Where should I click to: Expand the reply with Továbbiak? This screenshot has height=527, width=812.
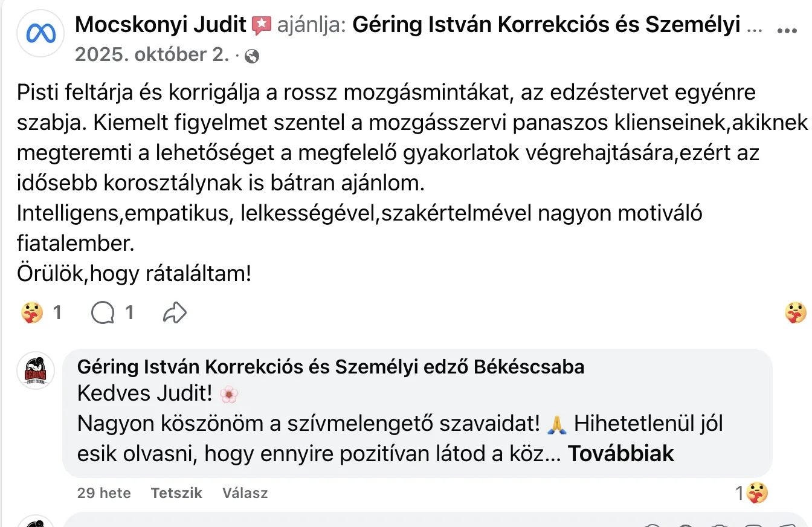pyautogui.click(x=622, y=454)
